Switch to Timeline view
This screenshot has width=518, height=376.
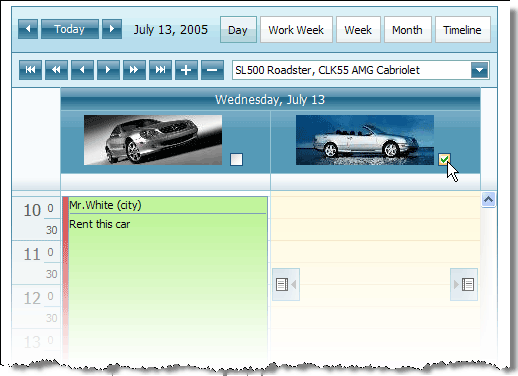tap(462, 30)
